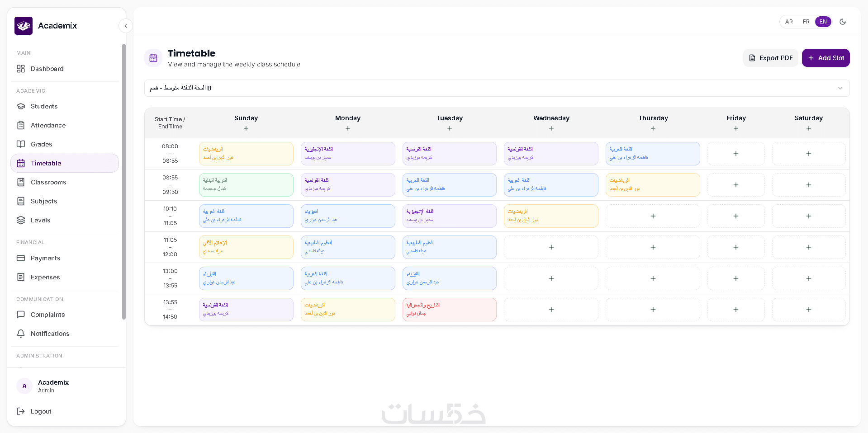Screen dimensions: 868x433
Task: Click the Export PDF button
Action: pyautogui.click(x=771, y=58)
